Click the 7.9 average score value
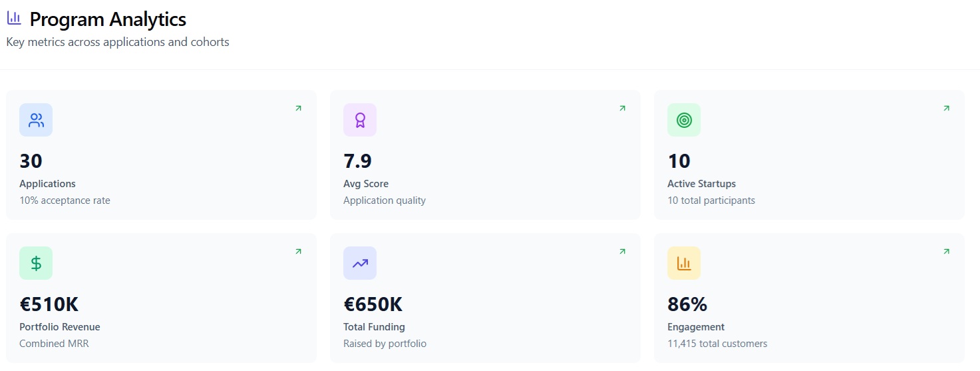The image size is (980, 371). coord(357,161)
